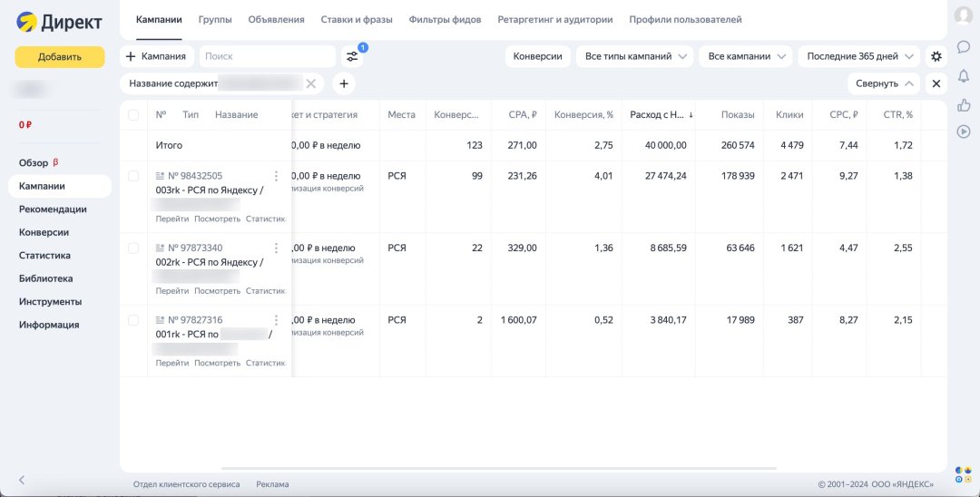Open three-dot menu for campaign 97873340
This screenshot has width=980, height=497.
click(x=277, y=248)
